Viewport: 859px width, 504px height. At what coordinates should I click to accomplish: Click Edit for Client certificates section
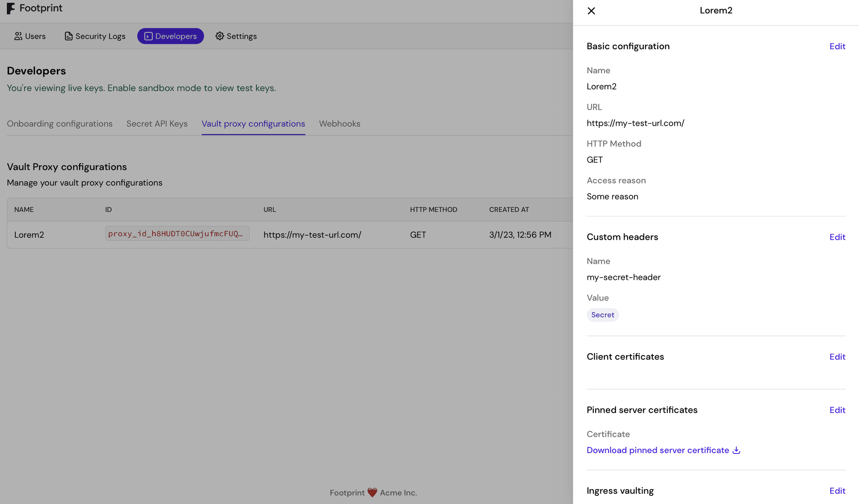point(838,356)
